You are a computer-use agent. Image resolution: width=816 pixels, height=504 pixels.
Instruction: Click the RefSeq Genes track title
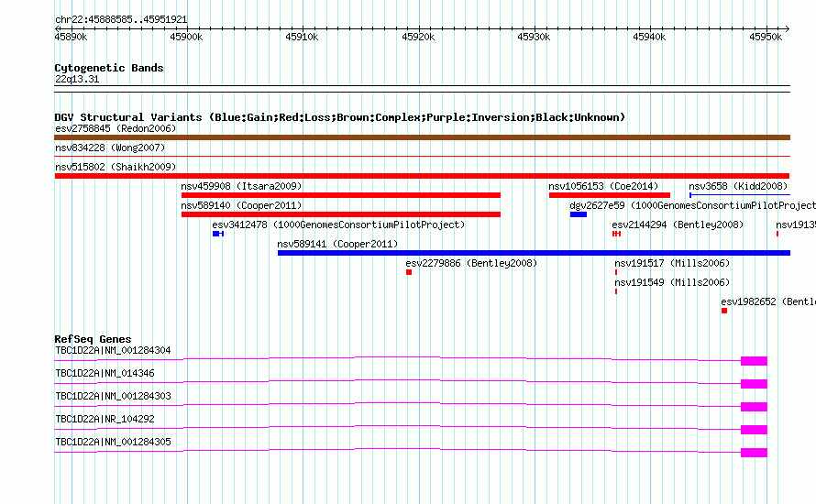point(93,339)
